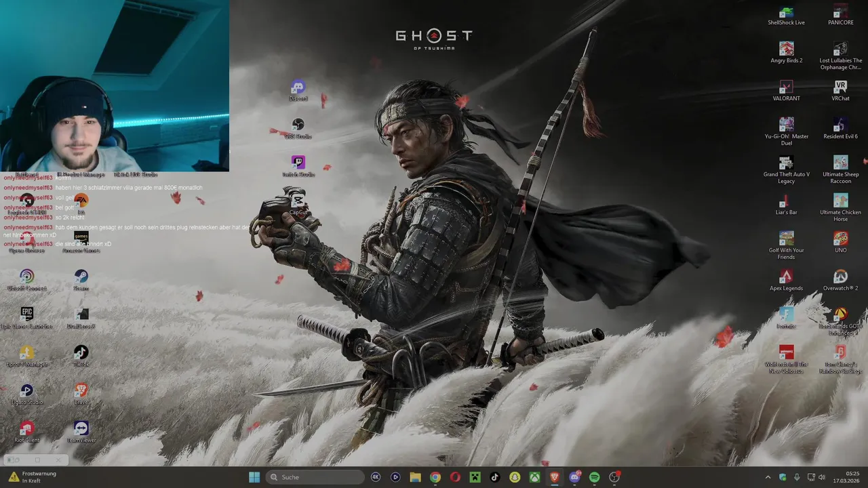Open the Riot Client desktop shortcut
The height and width of the screenshot is (488, 868).
coord(27,432)
